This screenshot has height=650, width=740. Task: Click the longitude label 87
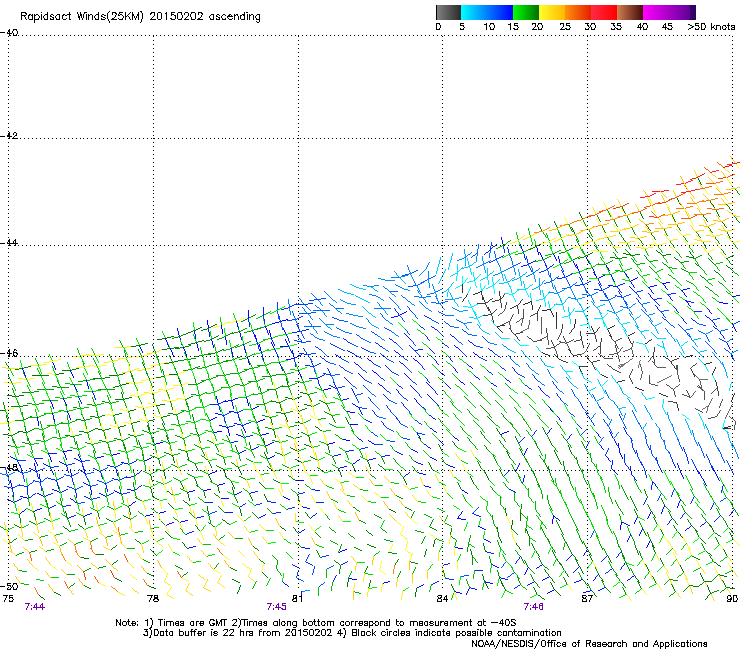click(x=587, y=599)
